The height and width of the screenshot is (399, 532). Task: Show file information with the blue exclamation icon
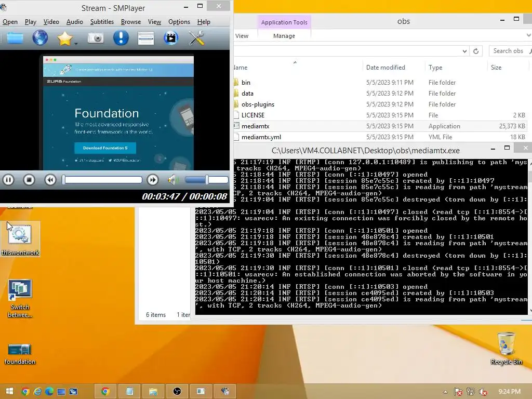(121, 37)
